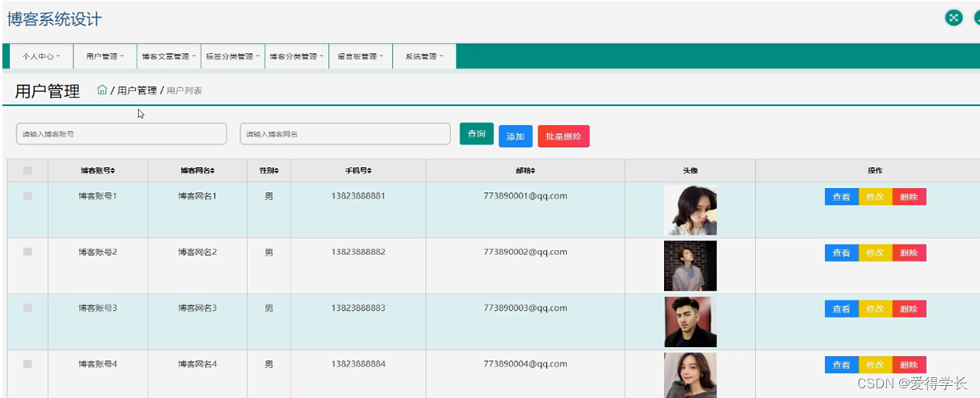Delete 博客账号4 using 删除 button
This screenshot has width=980, height=398.
click(x=909, y=365)
